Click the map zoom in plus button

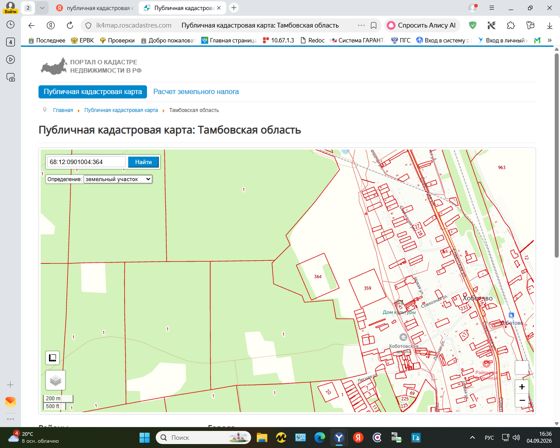point(522,387)
